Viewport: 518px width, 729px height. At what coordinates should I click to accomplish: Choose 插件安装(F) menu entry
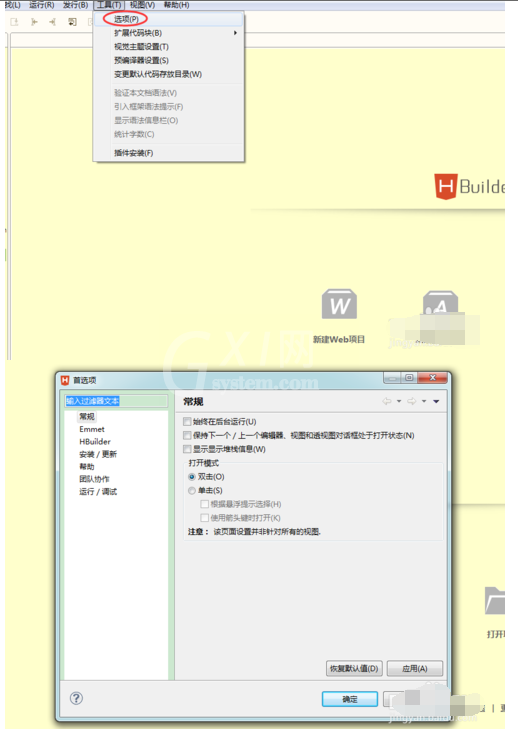168,153
